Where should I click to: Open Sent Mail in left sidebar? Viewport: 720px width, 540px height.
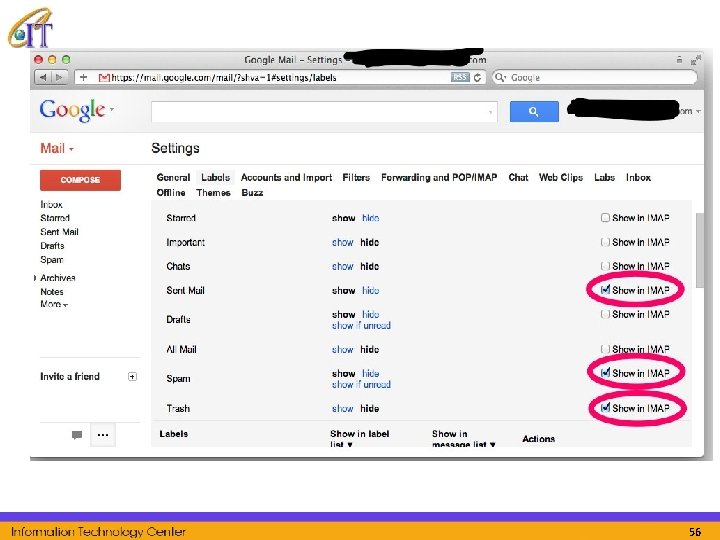click(x=59, y=232)
